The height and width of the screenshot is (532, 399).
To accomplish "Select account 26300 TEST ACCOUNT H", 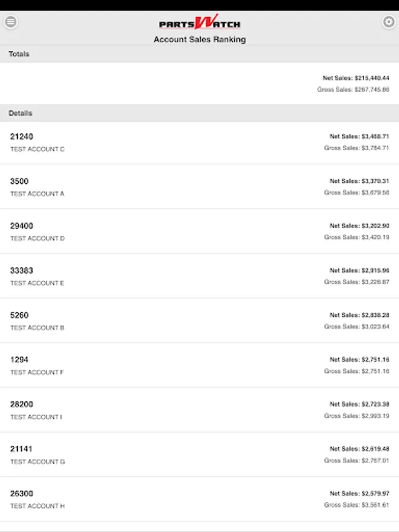I will click(200, 499).
